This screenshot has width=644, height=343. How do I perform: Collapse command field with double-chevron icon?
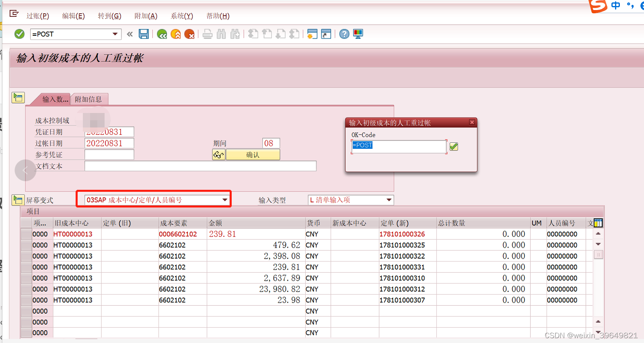click(130, 34)
